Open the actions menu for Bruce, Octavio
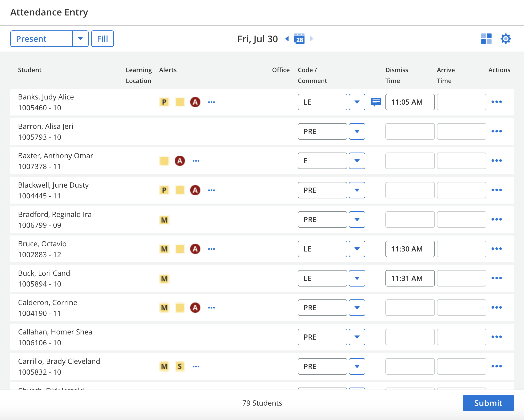 pos(497,249)
